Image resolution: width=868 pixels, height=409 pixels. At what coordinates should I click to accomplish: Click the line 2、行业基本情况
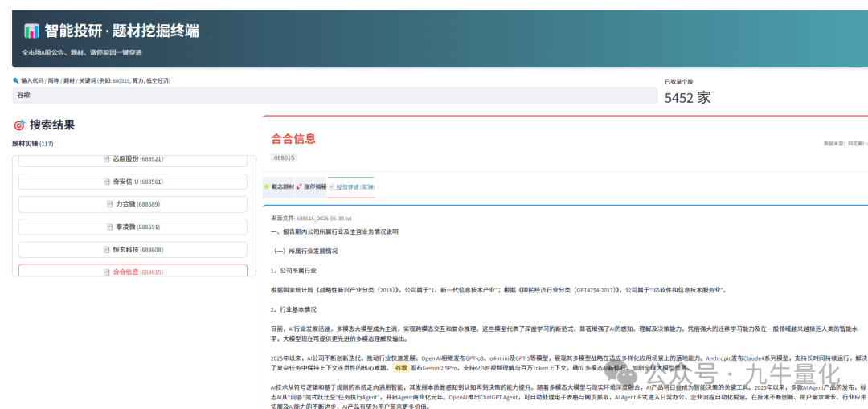click(x=293, y=309)
